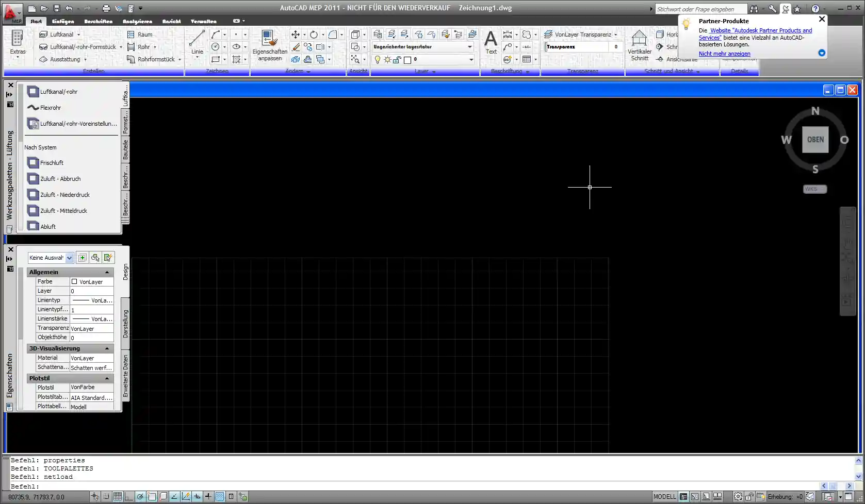Click OBEN on the ViewCube
865x504 pixels.
(815, 139)
